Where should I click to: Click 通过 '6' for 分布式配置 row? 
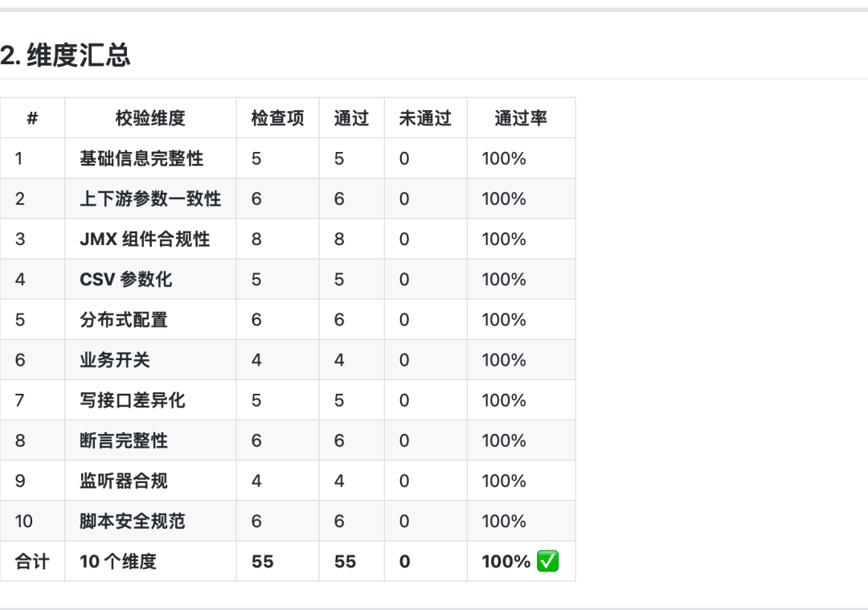(339, 320)
